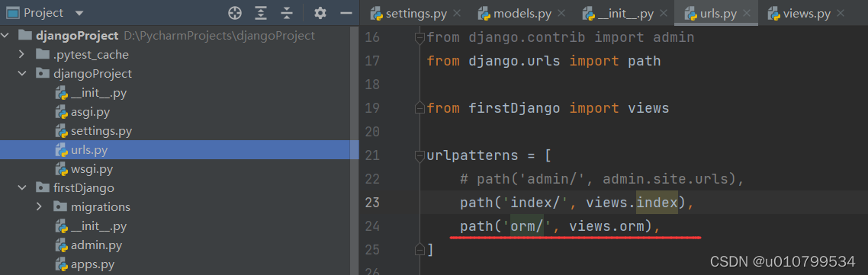Open the Project view dropdown arrow
Image resolution: width=868 pixels, height=275 pixels.
[x=79, y=13]
